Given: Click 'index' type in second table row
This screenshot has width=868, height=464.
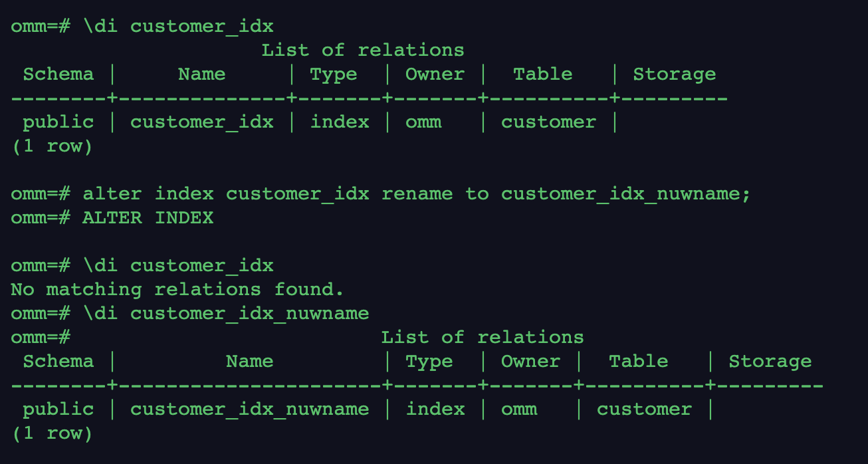Looking at the screenshot, I should coord(435,409).
